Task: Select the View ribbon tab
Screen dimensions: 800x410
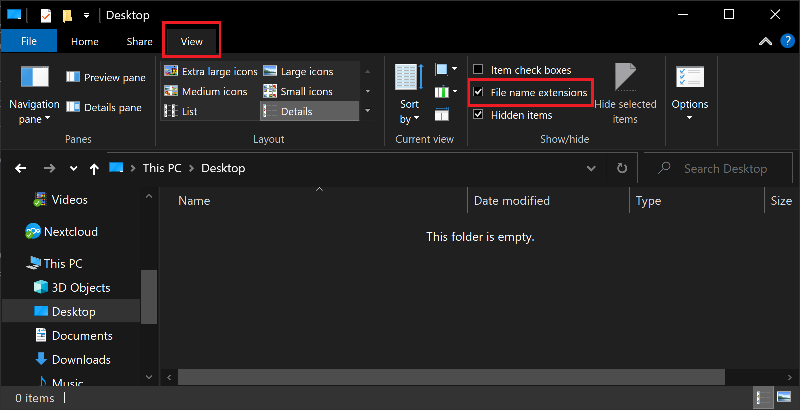Action: 191,41
